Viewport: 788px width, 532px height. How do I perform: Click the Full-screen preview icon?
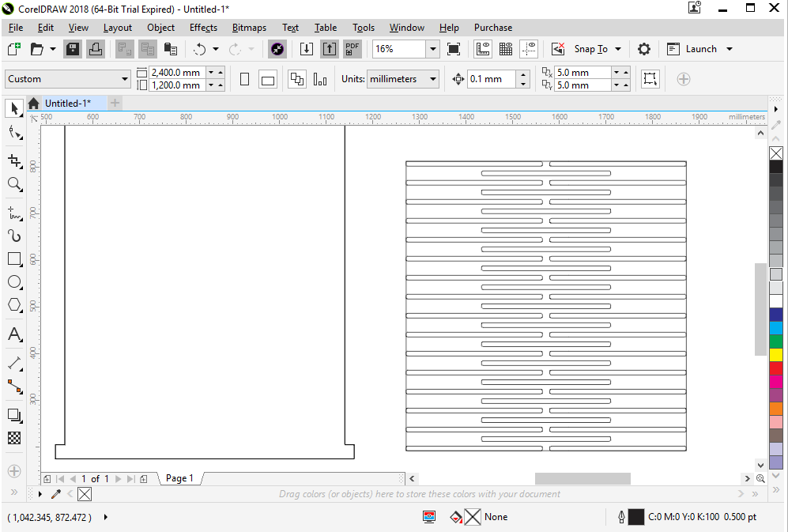coord(454,49)
